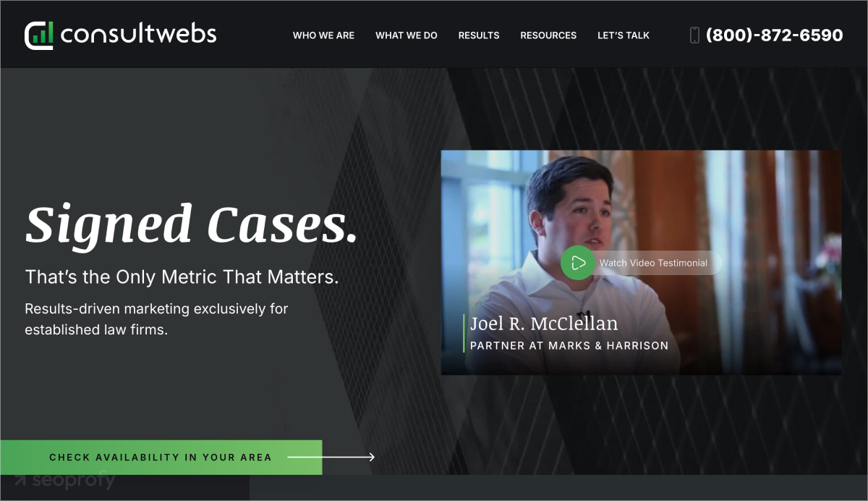Click the green accent bar beside Joel's name
The height and width of the screenshot is (501, 868).
[x=464, y=333]
